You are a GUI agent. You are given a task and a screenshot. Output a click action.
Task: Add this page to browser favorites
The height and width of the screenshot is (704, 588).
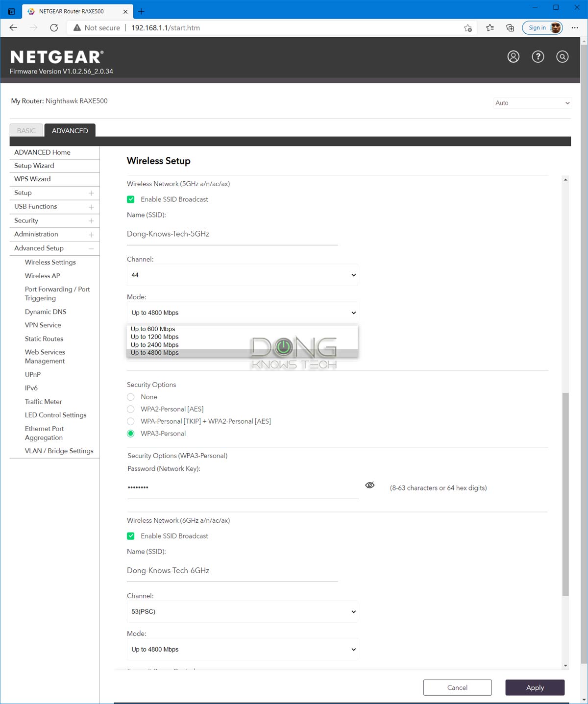click(467, 28)
